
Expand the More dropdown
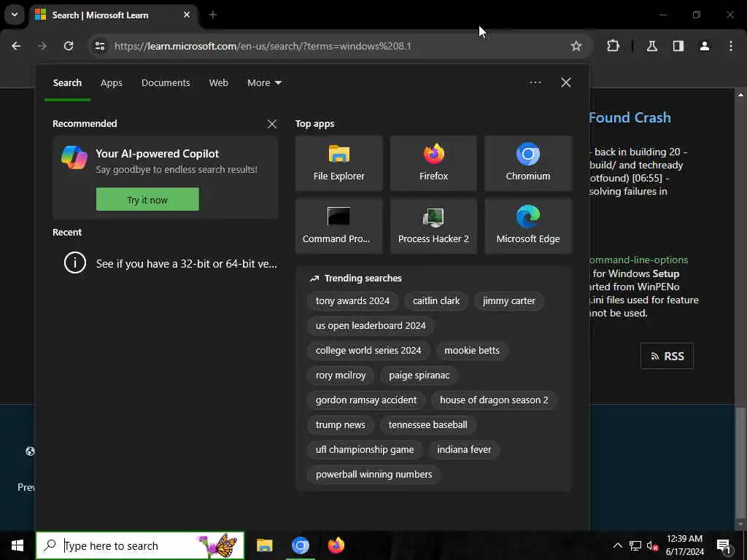pyautogui.click(x=264, y=83)
